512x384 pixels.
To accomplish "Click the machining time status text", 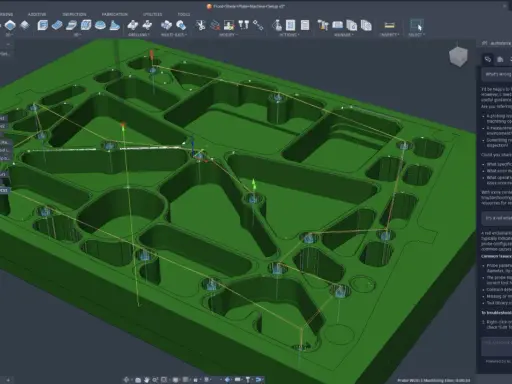I will point(434,380).
